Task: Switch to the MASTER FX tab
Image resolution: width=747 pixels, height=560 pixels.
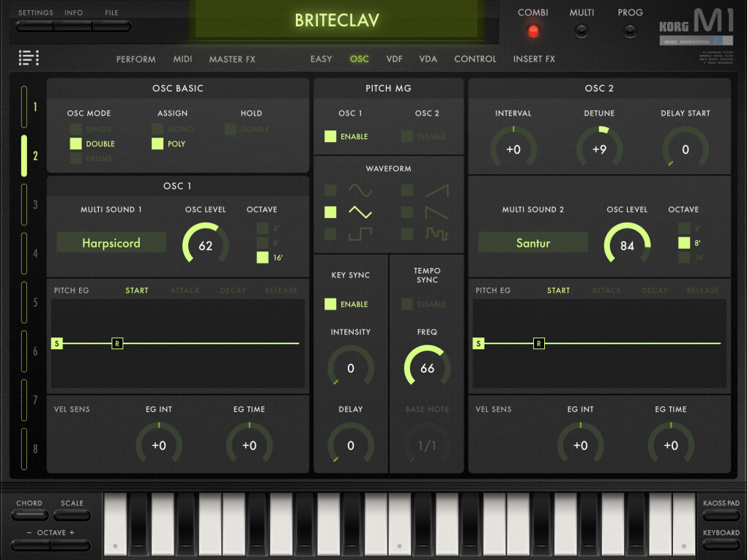Action: (x=232, y=59)
